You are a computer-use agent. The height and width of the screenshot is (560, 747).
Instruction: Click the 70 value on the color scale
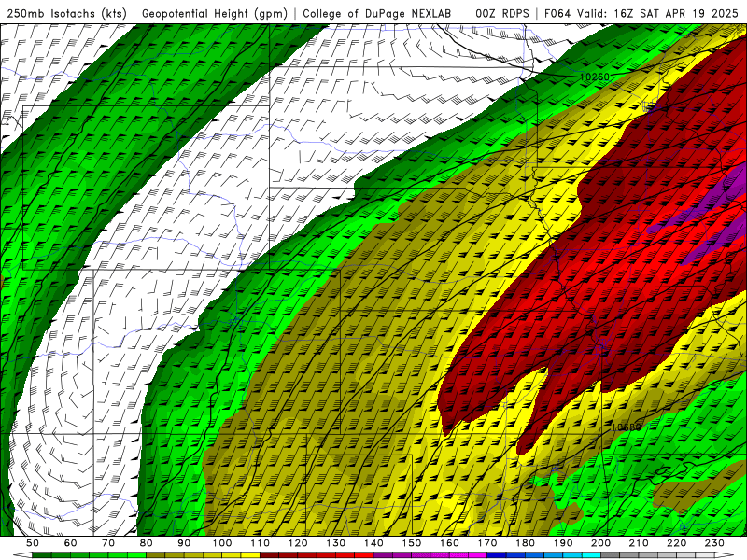click(108, 543)
